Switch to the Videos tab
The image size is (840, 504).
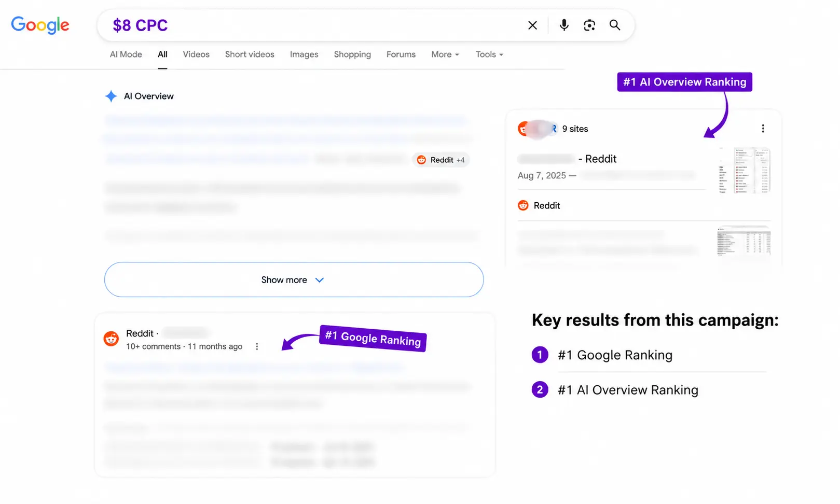[x=196, y=54]
